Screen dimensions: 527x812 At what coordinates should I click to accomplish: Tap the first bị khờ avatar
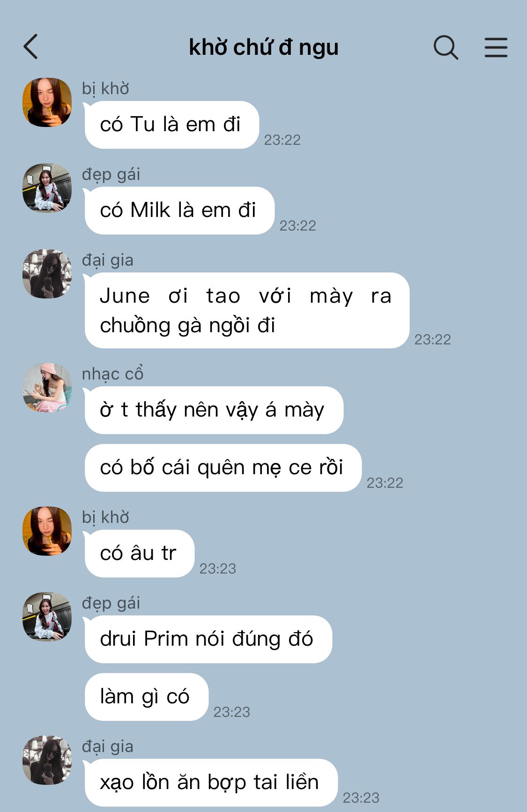tap(47, 102)
